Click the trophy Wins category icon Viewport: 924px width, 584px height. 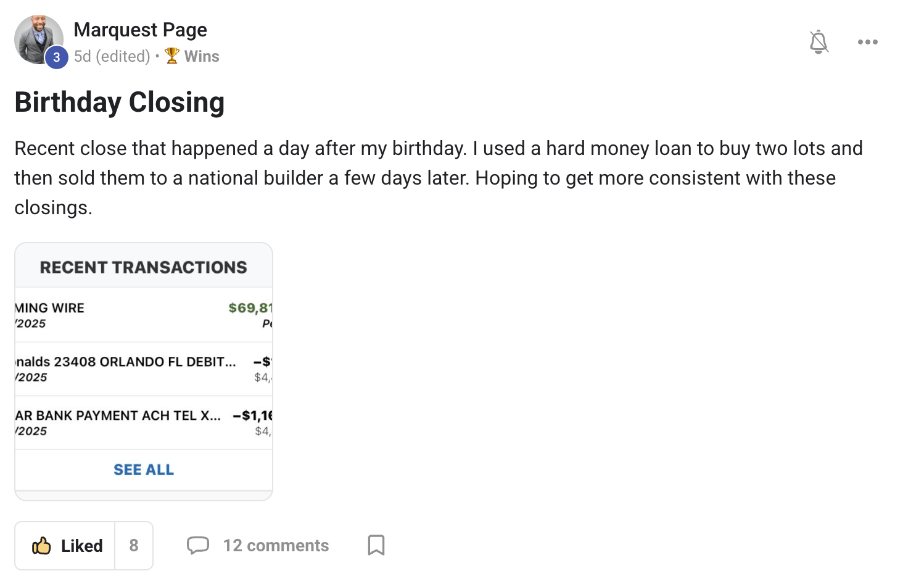(x=172, y=56)
